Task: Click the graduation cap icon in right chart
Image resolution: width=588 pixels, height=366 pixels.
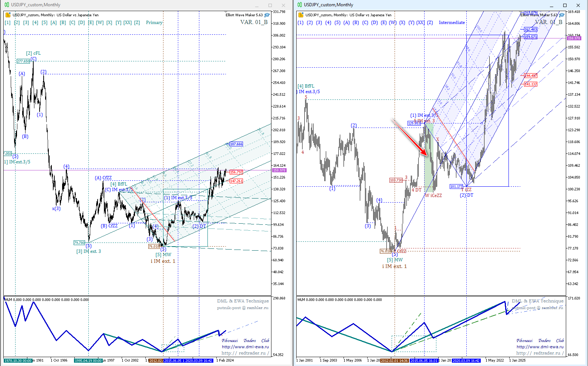Action: point(562,15)
